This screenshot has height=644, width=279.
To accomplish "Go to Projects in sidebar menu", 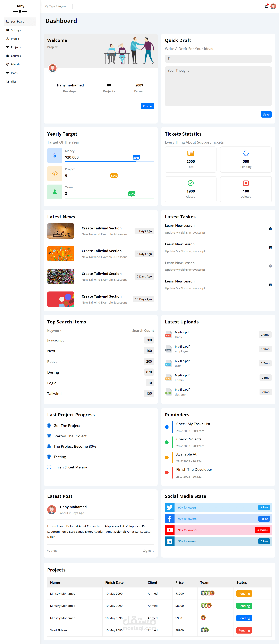I will point(16,47).
